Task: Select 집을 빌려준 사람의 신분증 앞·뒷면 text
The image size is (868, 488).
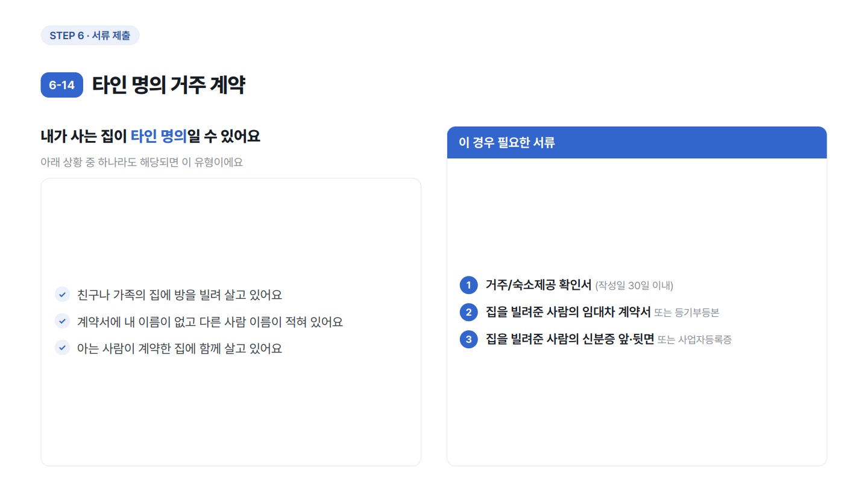Action: point(570,339)
